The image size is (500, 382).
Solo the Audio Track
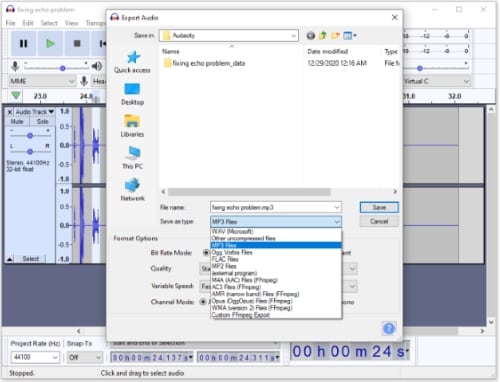click(42, 121)
